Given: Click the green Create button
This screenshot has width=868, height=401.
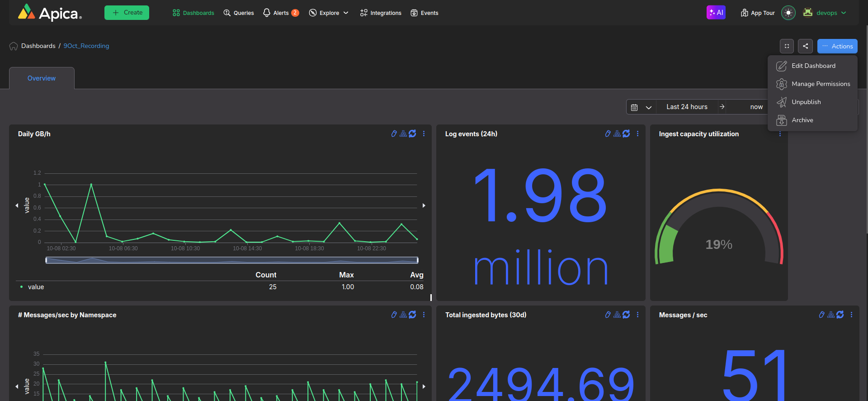Looking at the screenshot, I should pos(127,13).
